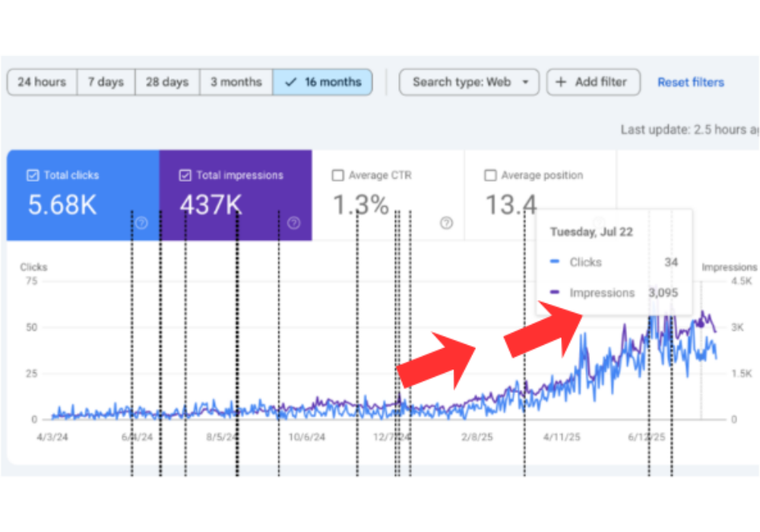Open help icon on Average CTR card

(x=446, y=223)
